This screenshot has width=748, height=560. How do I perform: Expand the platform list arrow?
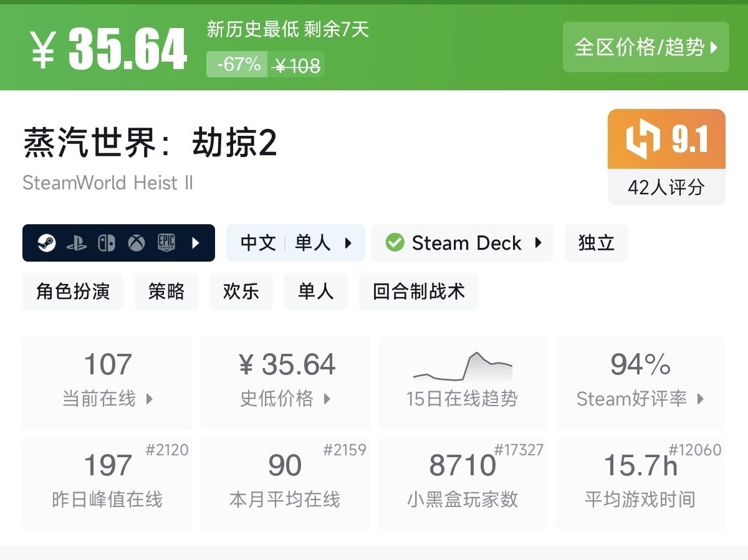click(x=195, y=243)
